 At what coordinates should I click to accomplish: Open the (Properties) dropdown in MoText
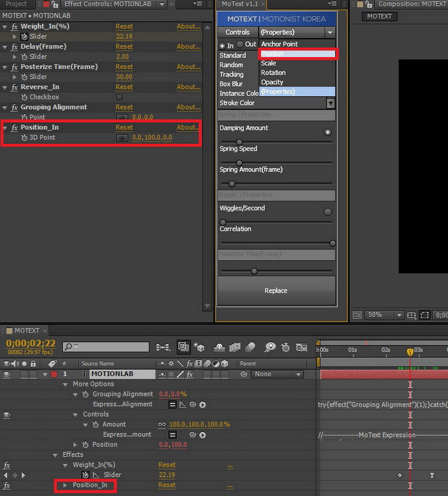pos(297,32)
